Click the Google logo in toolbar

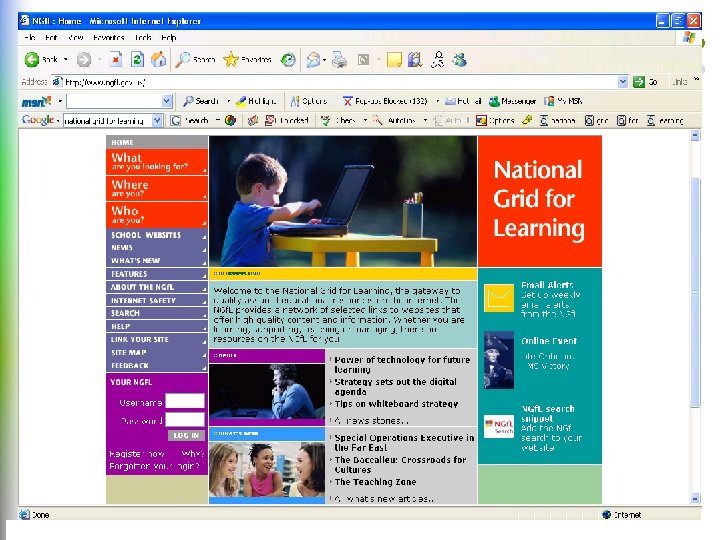click(38, 120)
